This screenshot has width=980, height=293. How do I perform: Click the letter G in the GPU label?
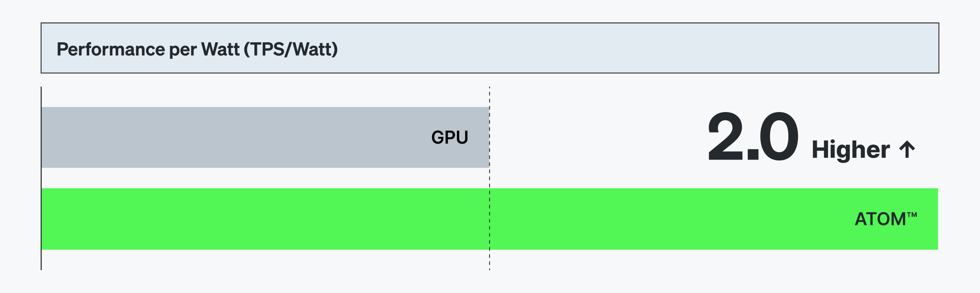pyautogui.click(x=437, y=137)
